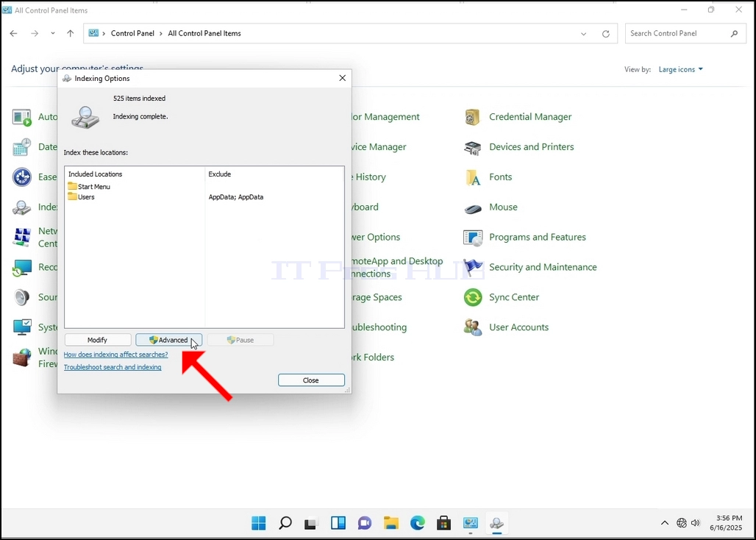The width and height of the screenshot is (756, 540).
Task: Open the Fonts folder icon
Action: point(472,177)
